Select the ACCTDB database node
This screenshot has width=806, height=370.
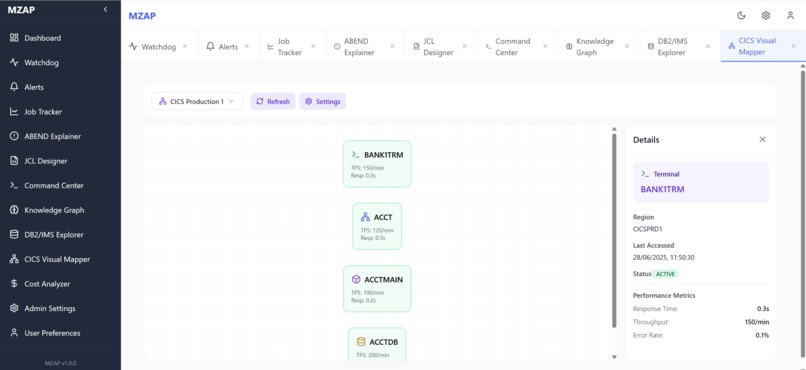pyautogui.click(x=377, y=344)
